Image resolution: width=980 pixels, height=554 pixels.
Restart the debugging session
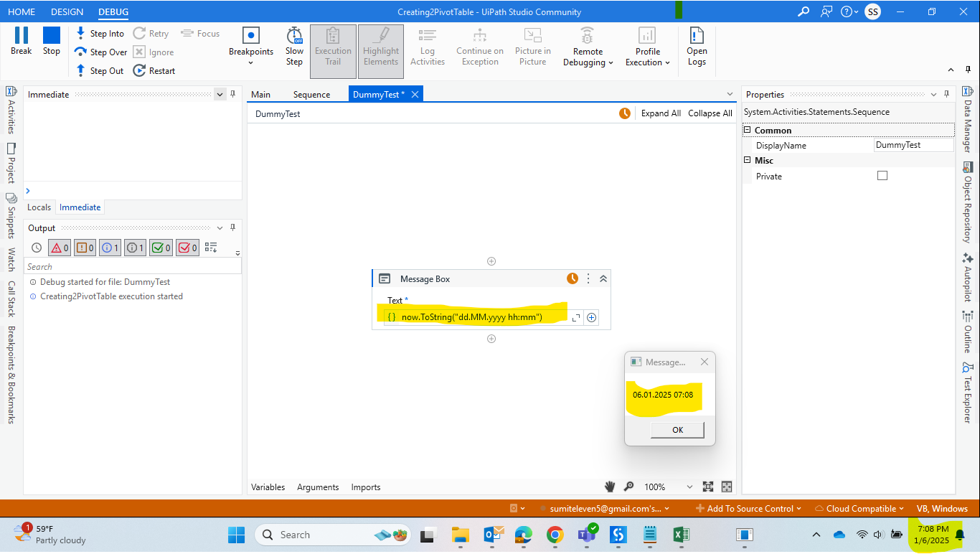[x=154, y=71]
